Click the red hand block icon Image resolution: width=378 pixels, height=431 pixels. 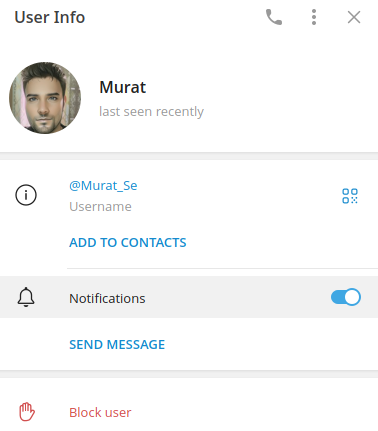(x=27, y=412)
